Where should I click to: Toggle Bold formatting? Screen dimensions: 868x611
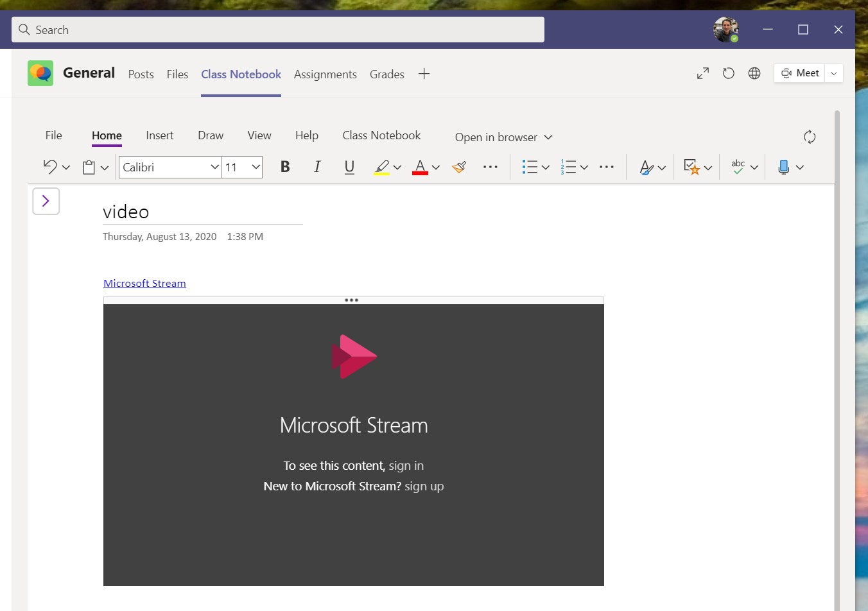pyautogui.click(x=286, y=167)
